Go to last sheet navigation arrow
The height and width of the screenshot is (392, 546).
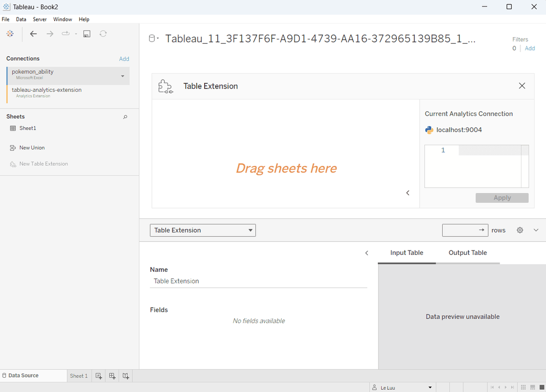coord(512,387)
